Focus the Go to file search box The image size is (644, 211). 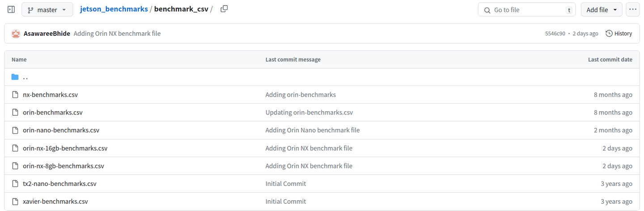click(x=526, y=9)
